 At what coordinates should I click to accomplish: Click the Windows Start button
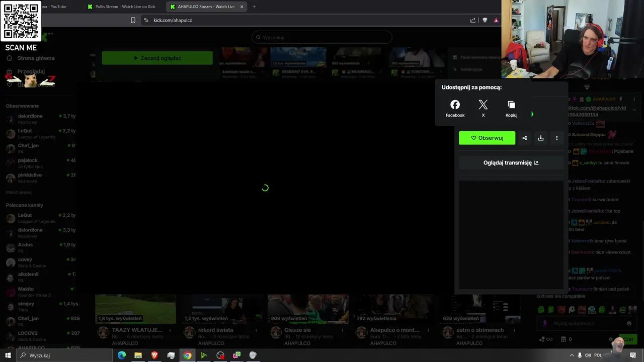click(8, 355)
